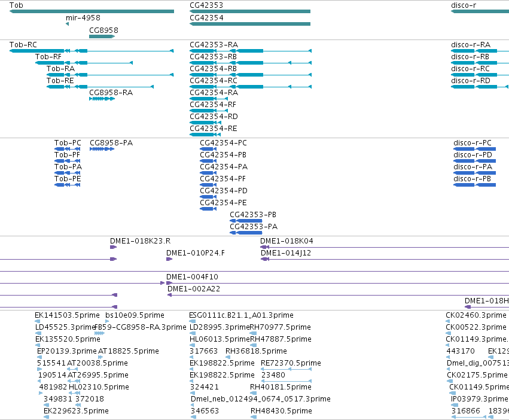Select the ESG0111c.B21.1_A01.3prime label

tap(241, 315)
